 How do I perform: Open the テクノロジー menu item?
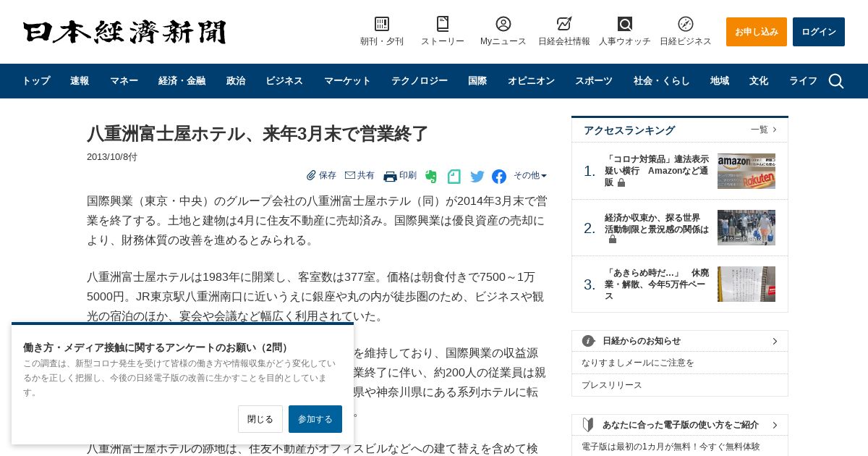420,81
